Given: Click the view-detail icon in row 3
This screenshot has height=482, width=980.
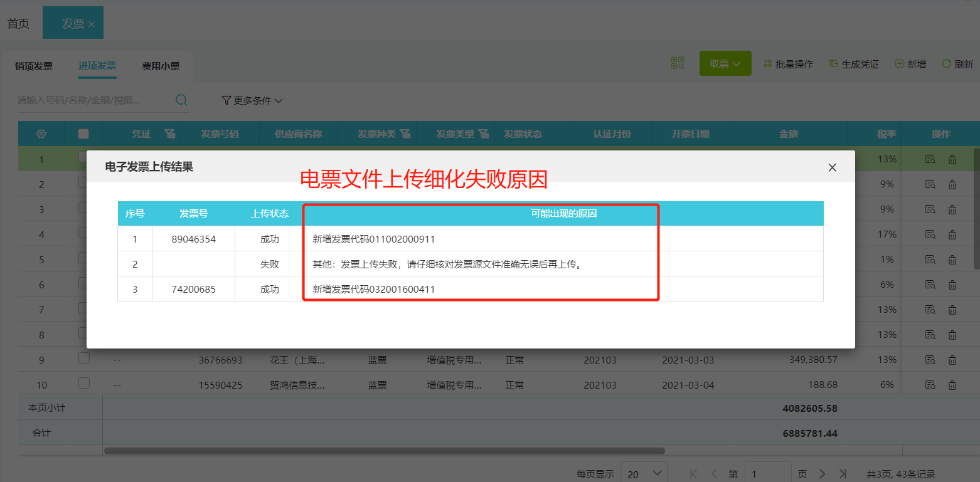Looking at the screenshot, I should pyautogui.click(x=930, y=209).
